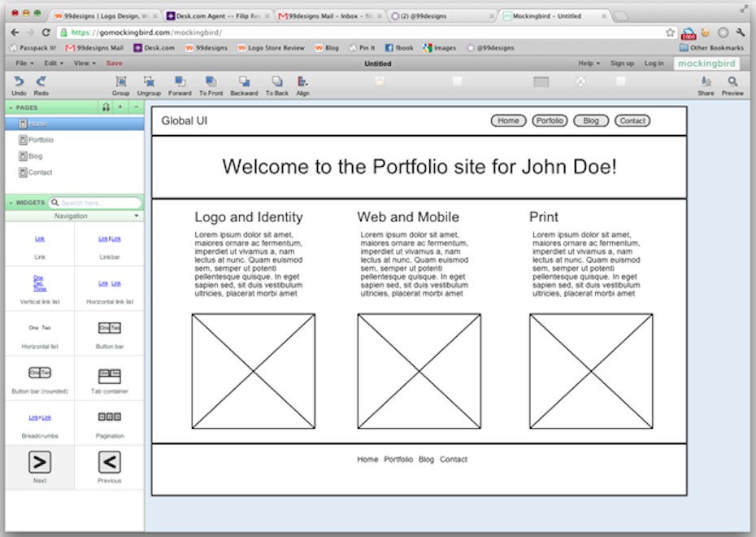Screen dimensions: 756x537
Task: Send object To Back
Action: point(277,81)
